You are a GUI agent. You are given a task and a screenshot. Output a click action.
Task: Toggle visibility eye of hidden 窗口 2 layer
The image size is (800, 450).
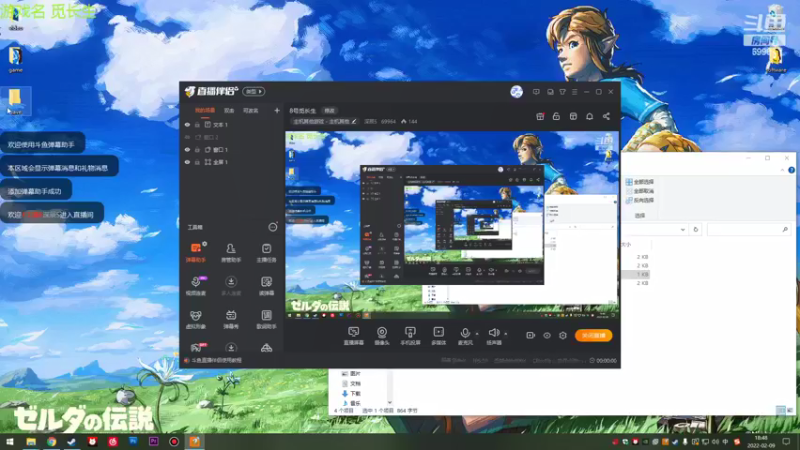pyautogui.click(x=187, y=137)
